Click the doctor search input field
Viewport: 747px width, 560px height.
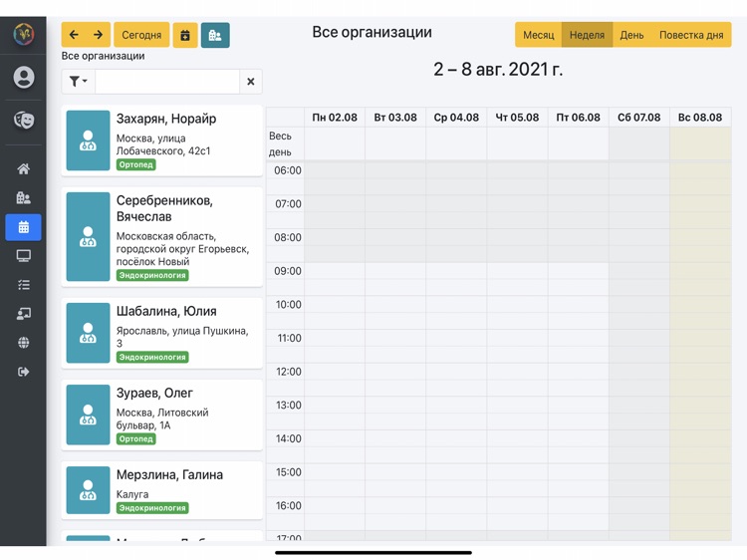[167, 82]
